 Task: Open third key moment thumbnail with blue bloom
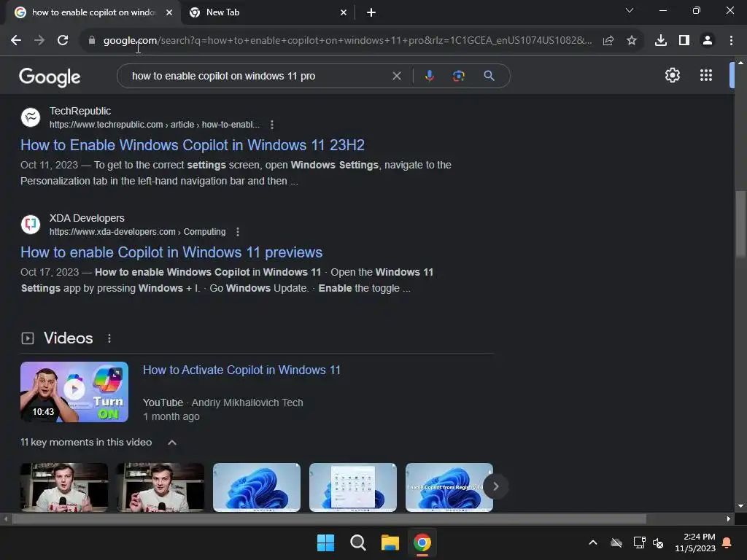coord(257,487)
